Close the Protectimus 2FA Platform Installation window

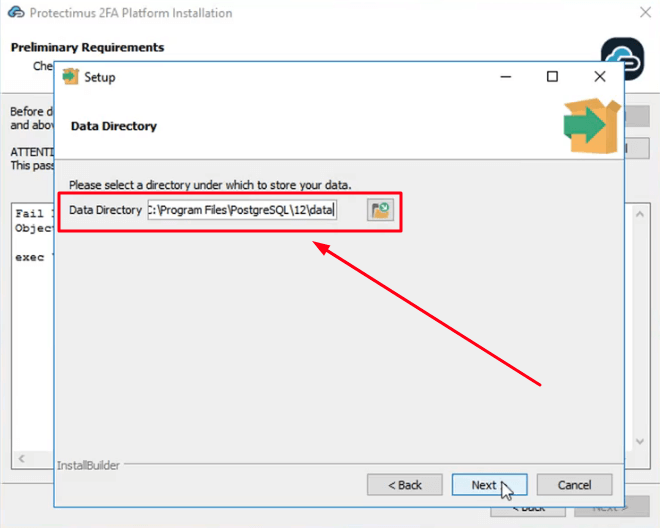coord(645,12)
